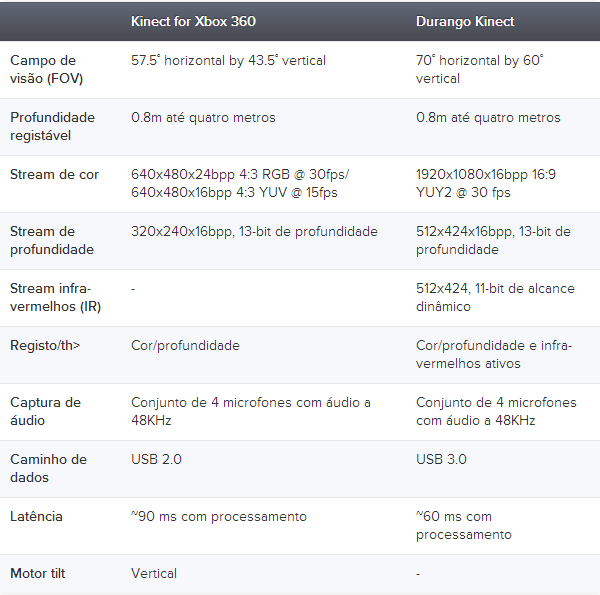Click the USB 3.0 cell
This screenshot has height=595, width=600.
(441, 459)
